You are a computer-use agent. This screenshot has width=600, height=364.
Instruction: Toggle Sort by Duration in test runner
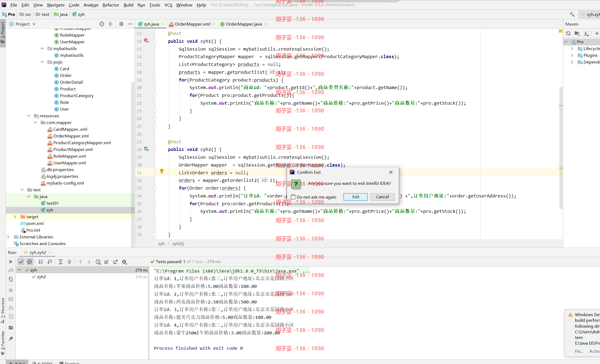[x=50, y=261]
